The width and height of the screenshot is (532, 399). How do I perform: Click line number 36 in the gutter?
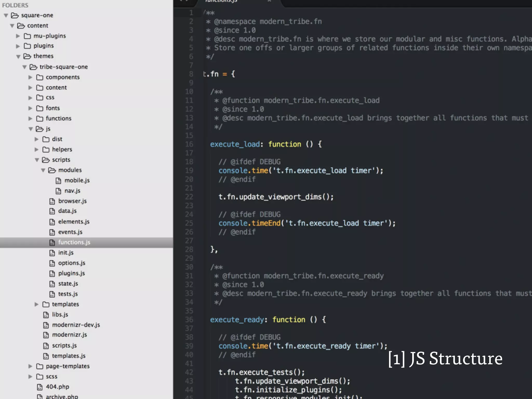pyautogui.click(x=189, y=320)
